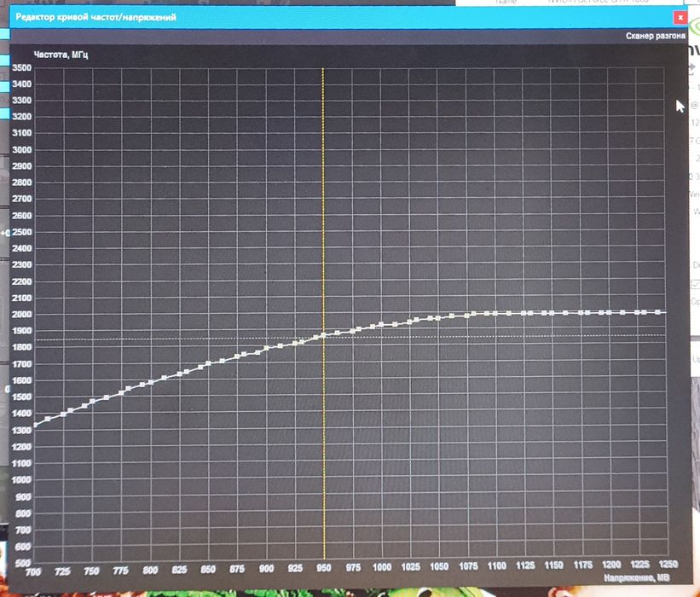Click the 1075 voltage axis label
The width and height of the screenshot is (700, 597).
tap(468, 565)
